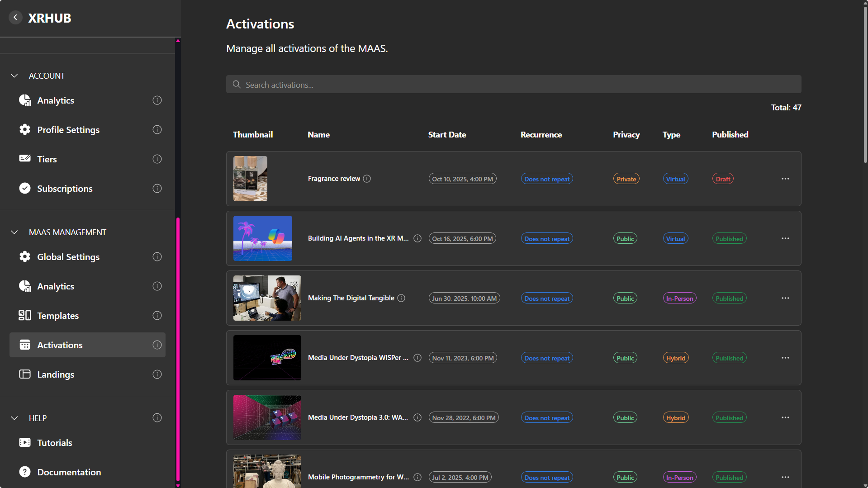The width and height of the screenshot is (868, 488).
Task: Click the info icon beside HELP section
Action: 157,418
